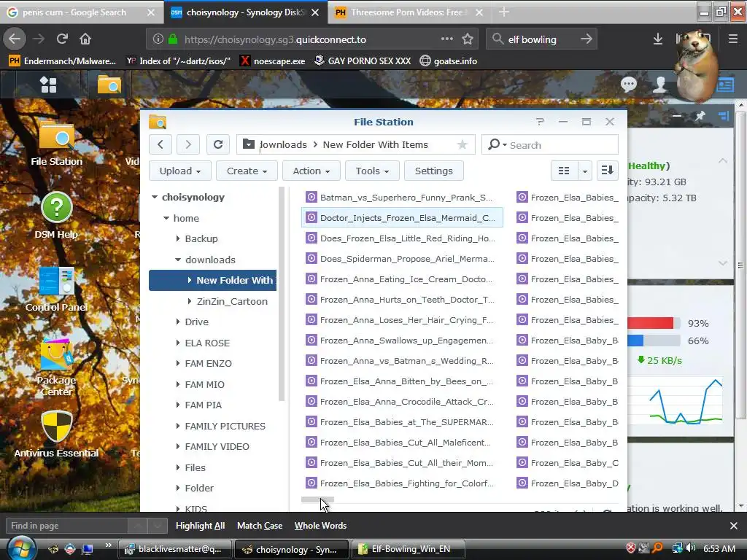747x560 pixels.
Task: Open a new Firefox tab
Action: click(x=504, y=12)
